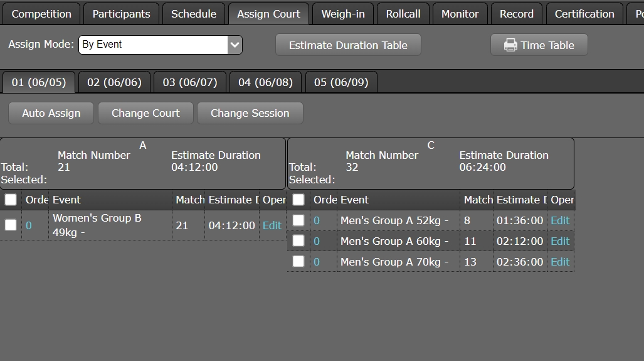
Task: Check the Men's Group A 60kg row
Action: 298,241
